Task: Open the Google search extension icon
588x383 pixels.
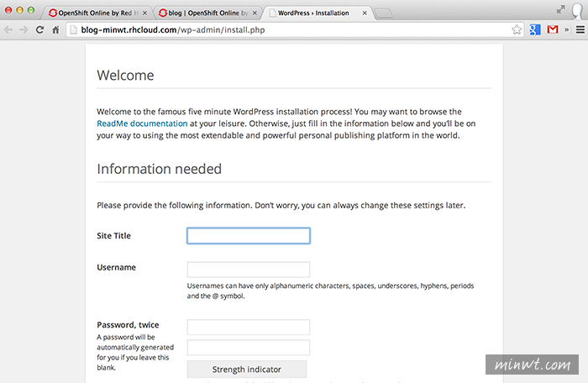Action: tap(535, 29)
